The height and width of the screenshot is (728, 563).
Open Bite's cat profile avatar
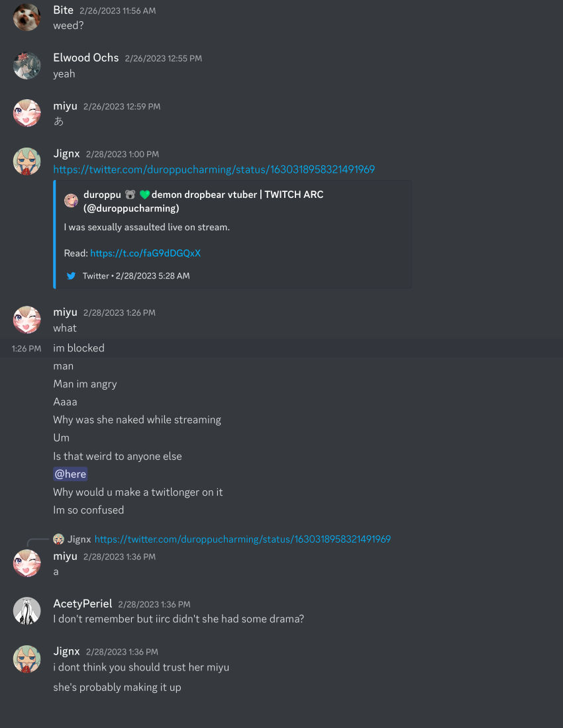pos(26,18)
